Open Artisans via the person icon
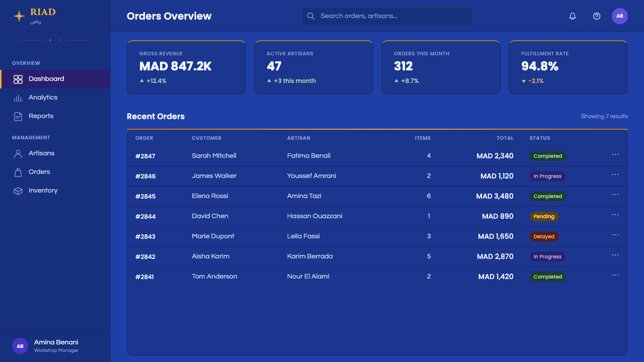The width and height of the screenshot is (644, 362). [x=18, y=153]
